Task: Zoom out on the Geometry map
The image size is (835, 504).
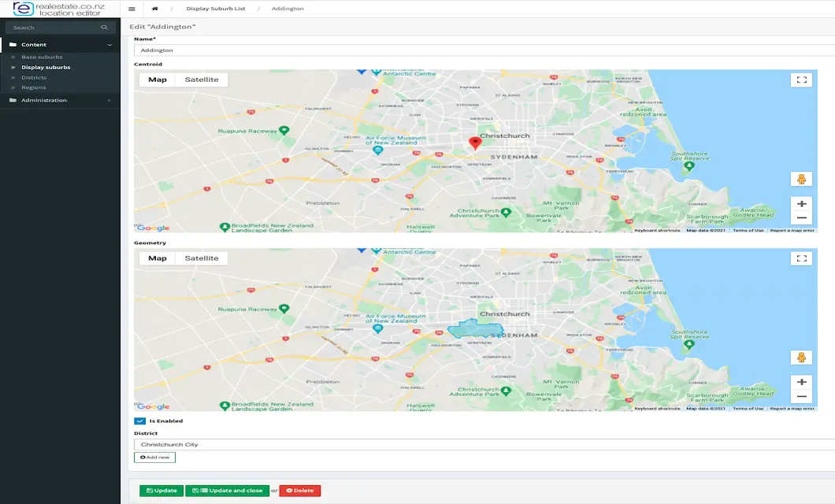Action: (801, 396)
